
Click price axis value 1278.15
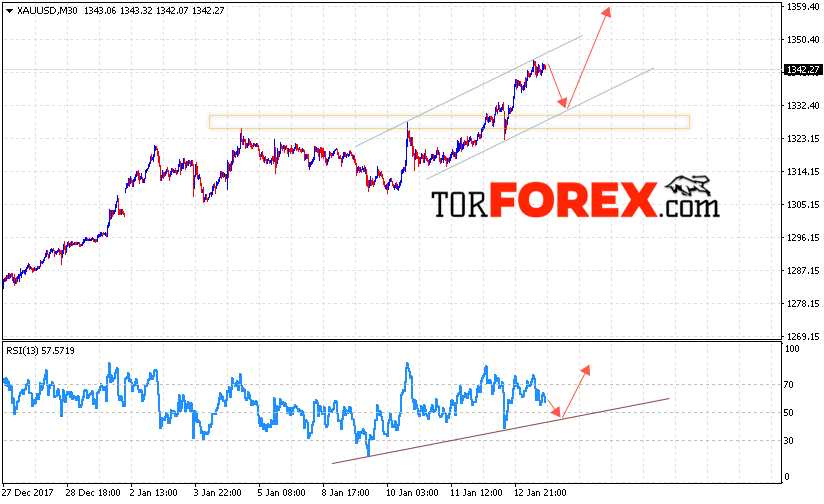point(802,304)
